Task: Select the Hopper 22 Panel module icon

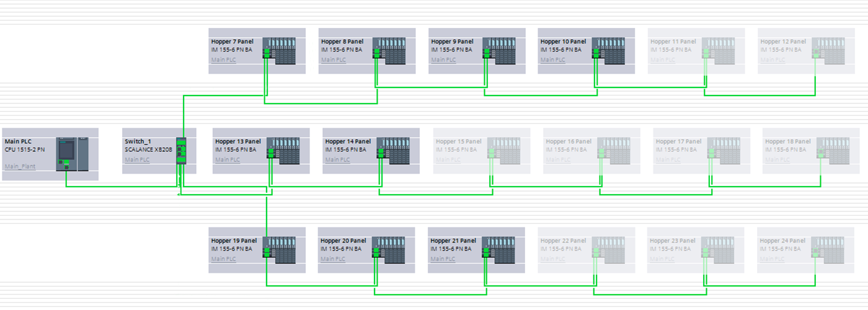Action: [x=609, y=250]
